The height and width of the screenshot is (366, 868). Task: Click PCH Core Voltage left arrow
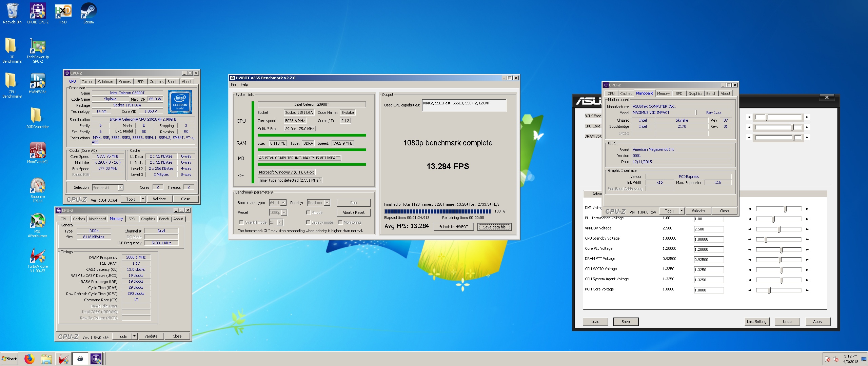749,290
